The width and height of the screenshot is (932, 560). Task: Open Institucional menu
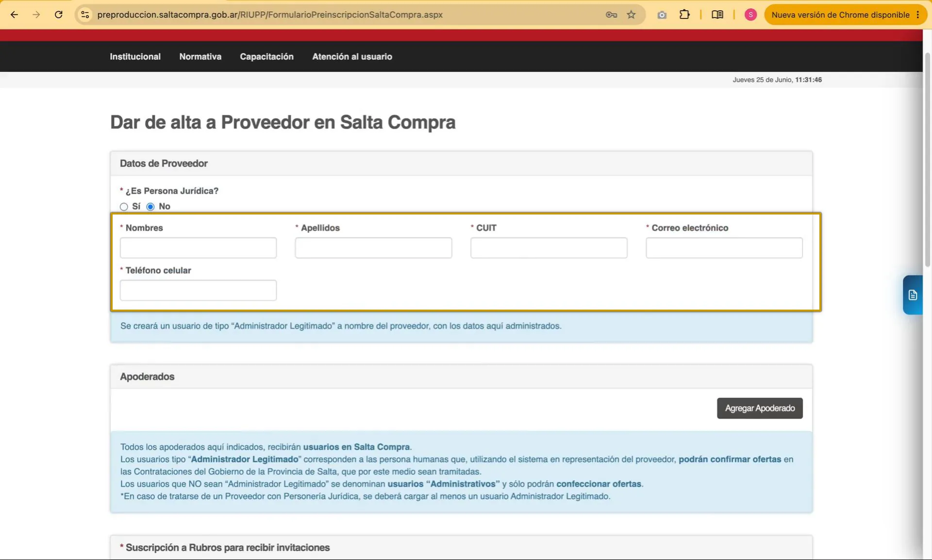pyautogui.click(x=135, y=56)
